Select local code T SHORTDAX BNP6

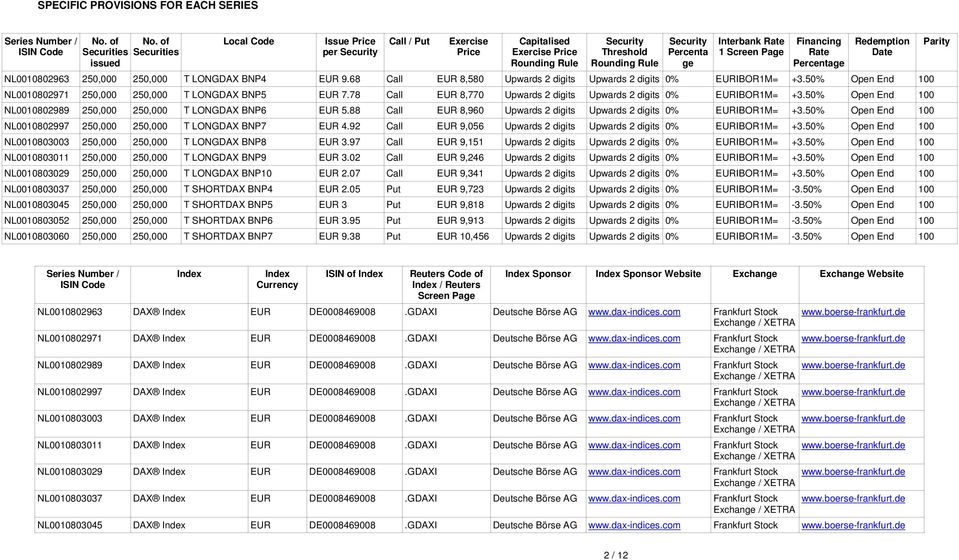point(228,221)
